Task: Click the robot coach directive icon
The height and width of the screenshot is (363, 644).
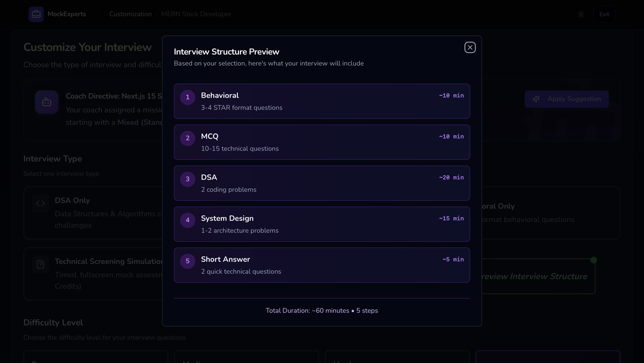Action: click(46, 102)
